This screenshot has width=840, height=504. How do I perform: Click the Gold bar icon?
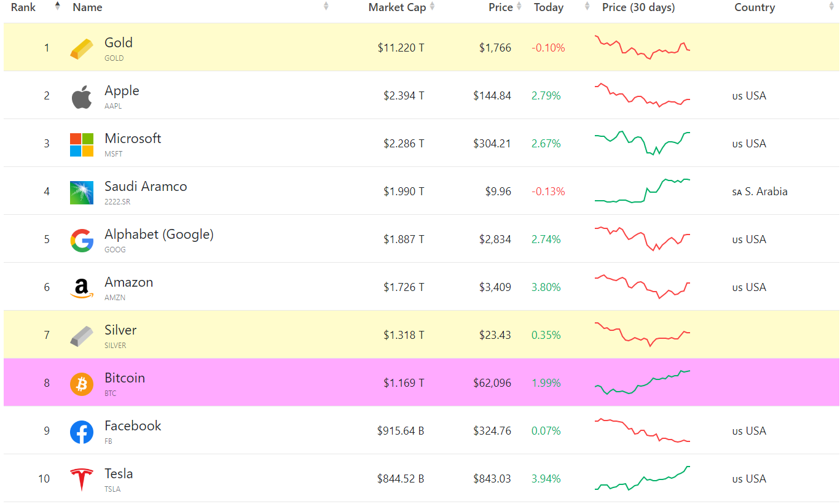point(82,49)
